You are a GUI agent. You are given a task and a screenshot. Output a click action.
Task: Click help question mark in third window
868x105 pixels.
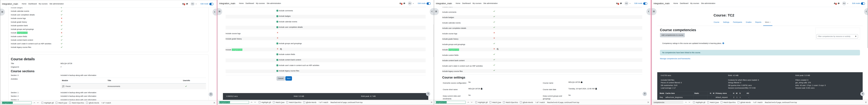click(x=645, y=94)
